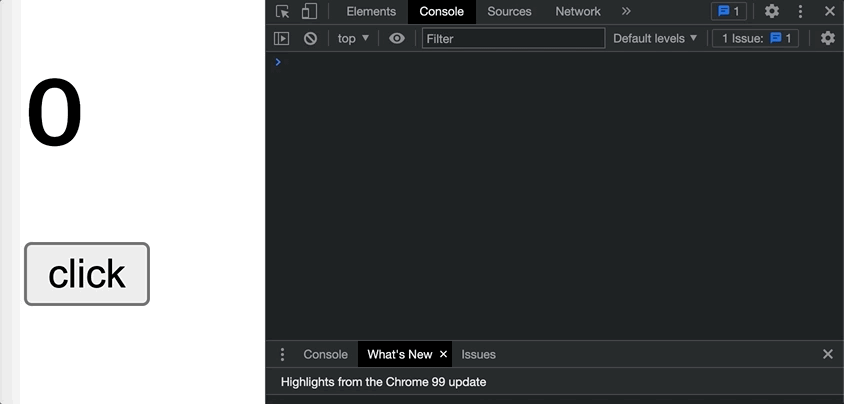The width and height of the screenshot is (844, 404).
Task: Show more DevTools tabs chevron
Action: (625, 11)
